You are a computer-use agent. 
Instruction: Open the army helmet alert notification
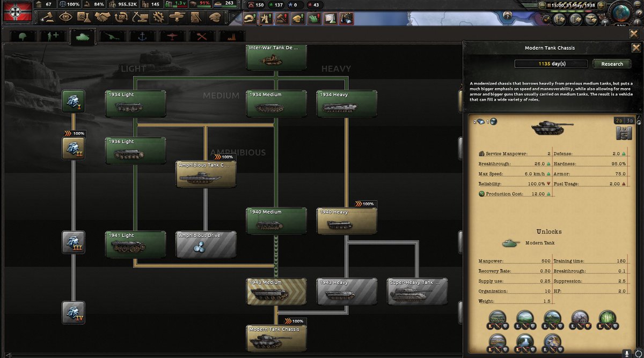(x=250, y=18)
